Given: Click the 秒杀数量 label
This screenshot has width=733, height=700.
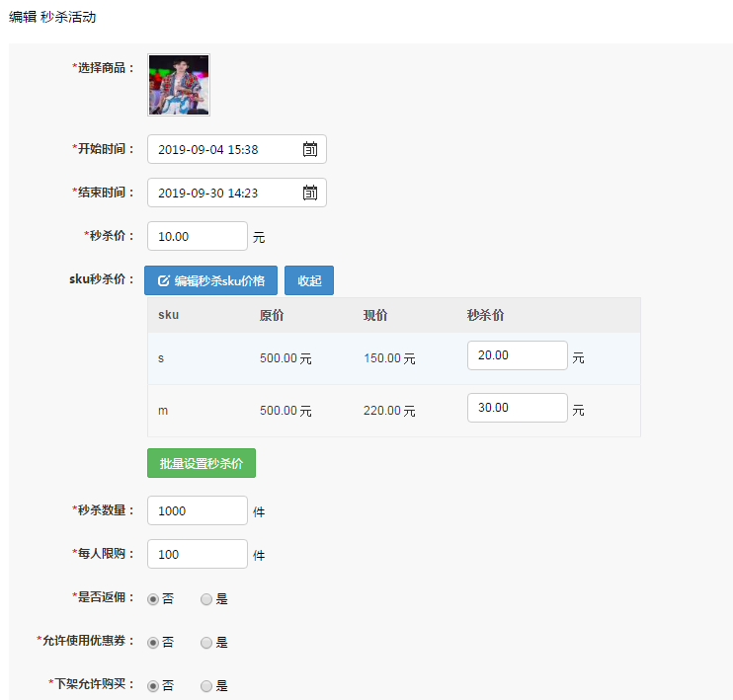Looking at the screenshot, I should (x=104, y=509).
